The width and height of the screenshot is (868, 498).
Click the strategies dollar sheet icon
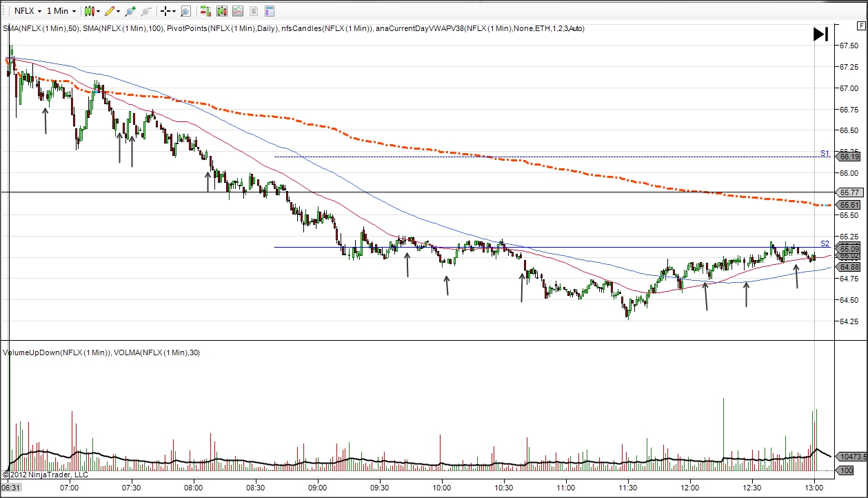[254, 11]
